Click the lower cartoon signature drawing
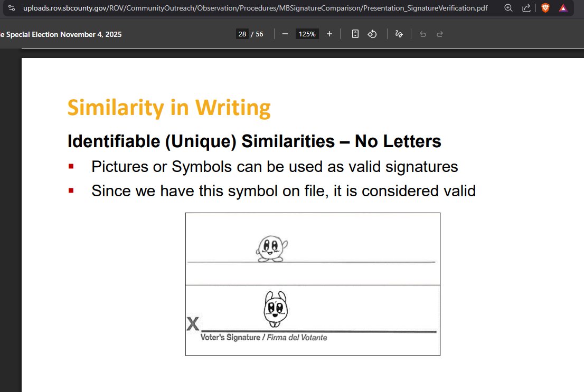This screenshot has width=584, height=392. click(276, 309)
